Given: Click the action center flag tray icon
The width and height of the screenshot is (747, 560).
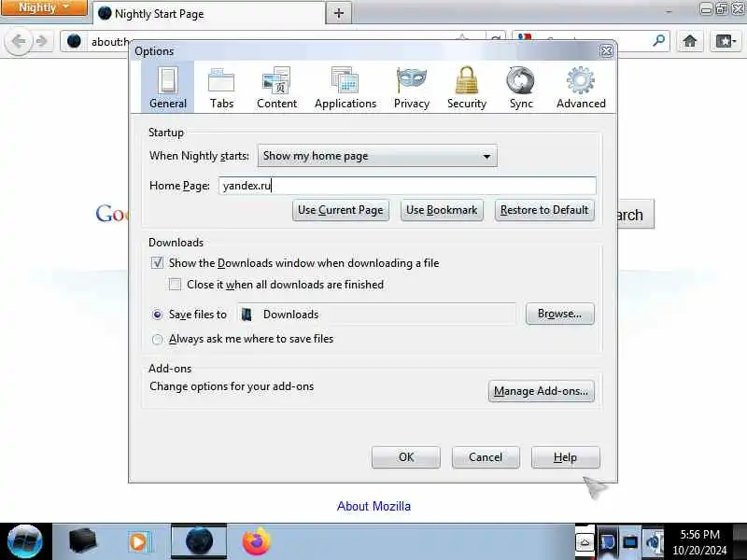Looking at the screenshot, I should [x=608, y=542].
